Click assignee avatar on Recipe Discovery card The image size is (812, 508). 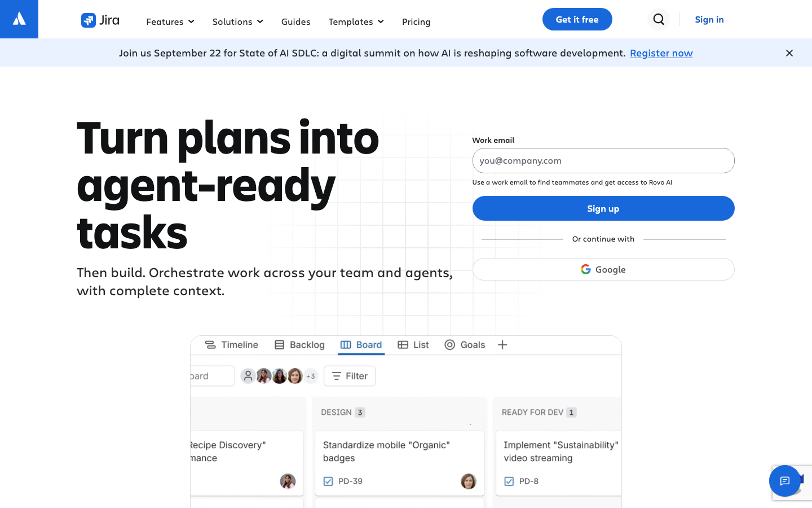click(x=288, y=481)
